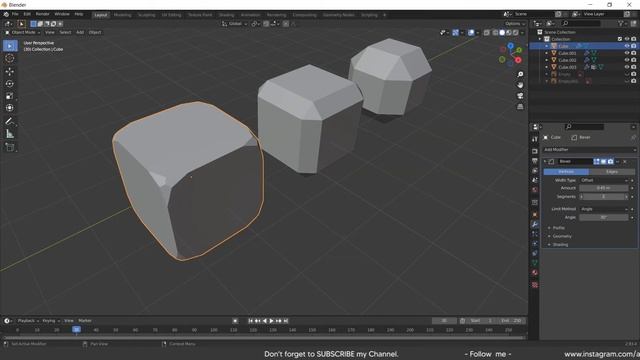640x360 pixels.
Task: Click the viewport navigation gizmo
Action: pos(510,54)
